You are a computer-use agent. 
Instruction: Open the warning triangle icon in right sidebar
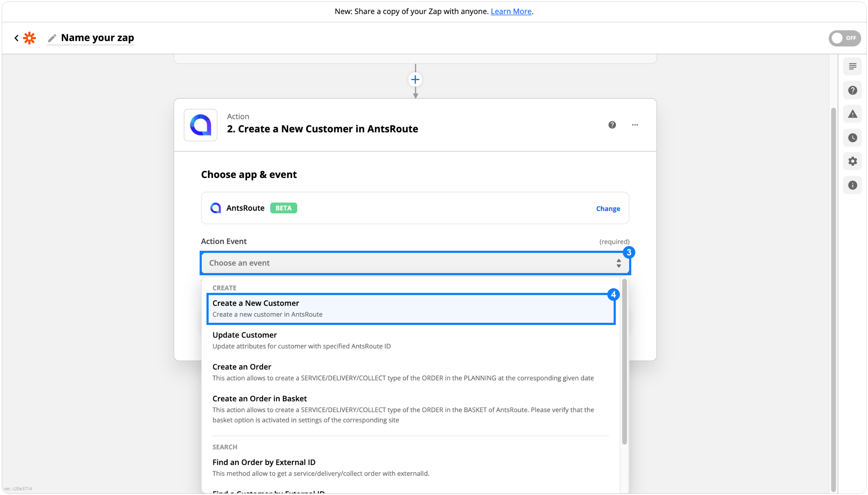tap(852, 114)
